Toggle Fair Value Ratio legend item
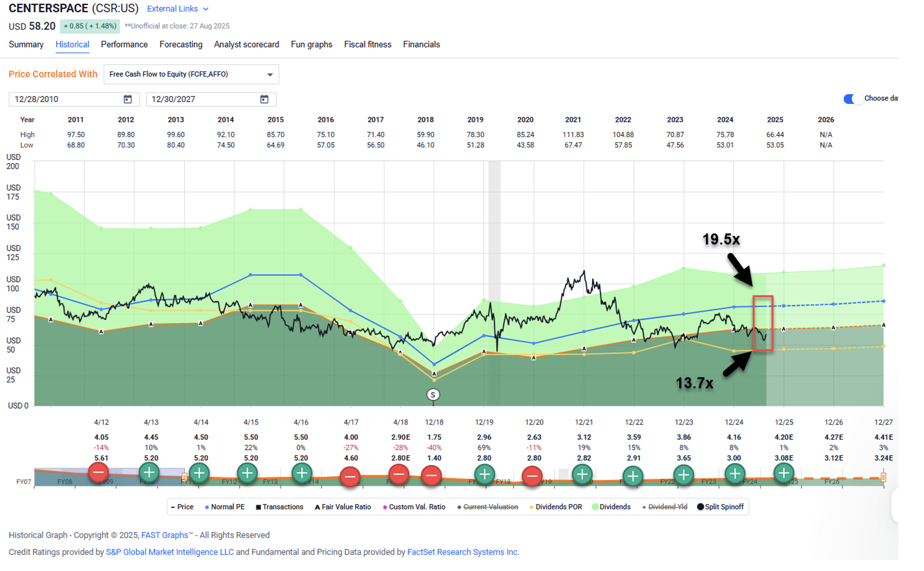This screenshot has height=571, width=924. click(343, 507)
